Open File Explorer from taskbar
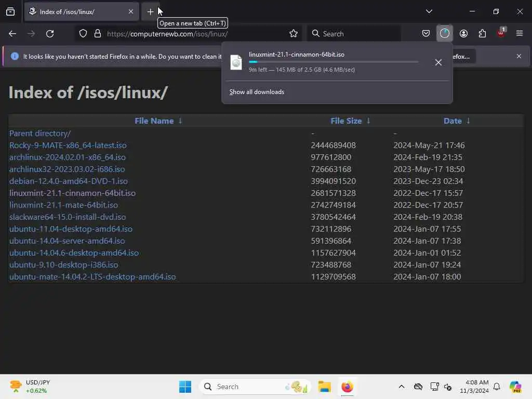The image size is (532, 399). [324, 387]
